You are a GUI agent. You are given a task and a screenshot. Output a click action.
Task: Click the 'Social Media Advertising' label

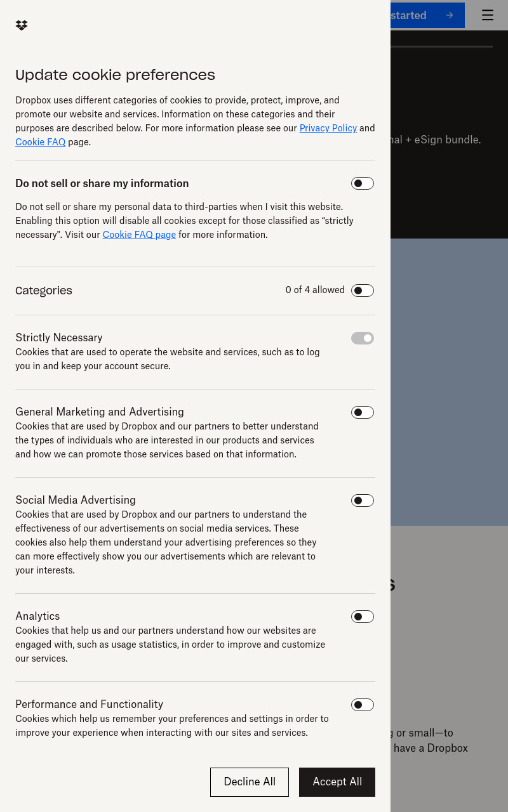pyautogui.click(x=76, y=500)
